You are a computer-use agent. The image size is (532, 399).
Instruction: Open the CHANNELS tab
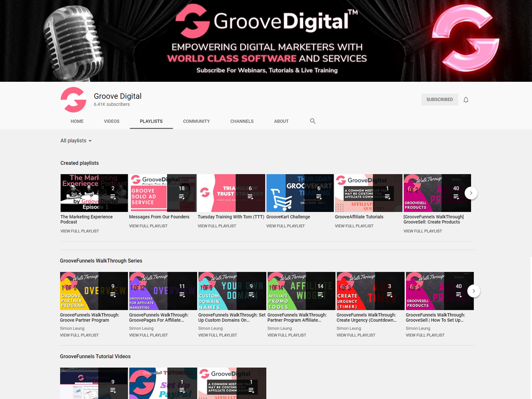(242, 121)
